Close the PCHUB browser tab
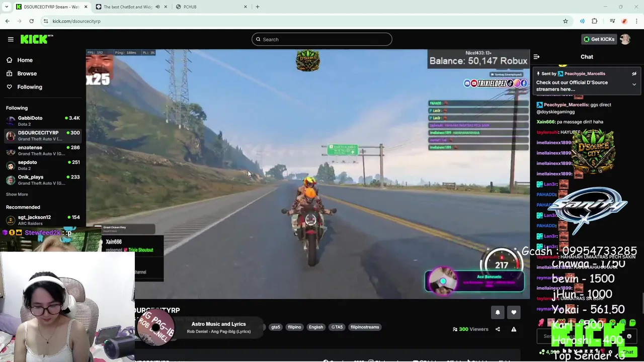644x362 pixels. tap(246, 7)
